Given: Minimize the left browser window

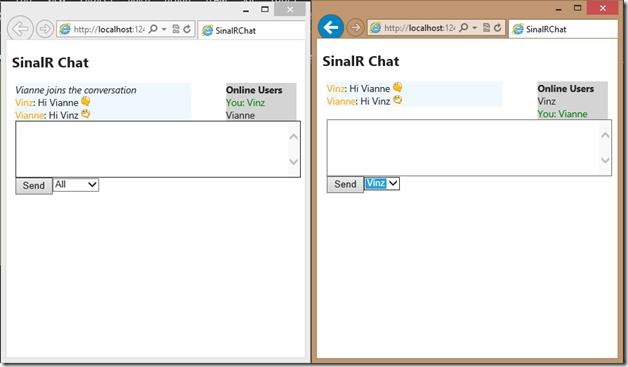Looking at the screenshot, I should coord(246,10).
